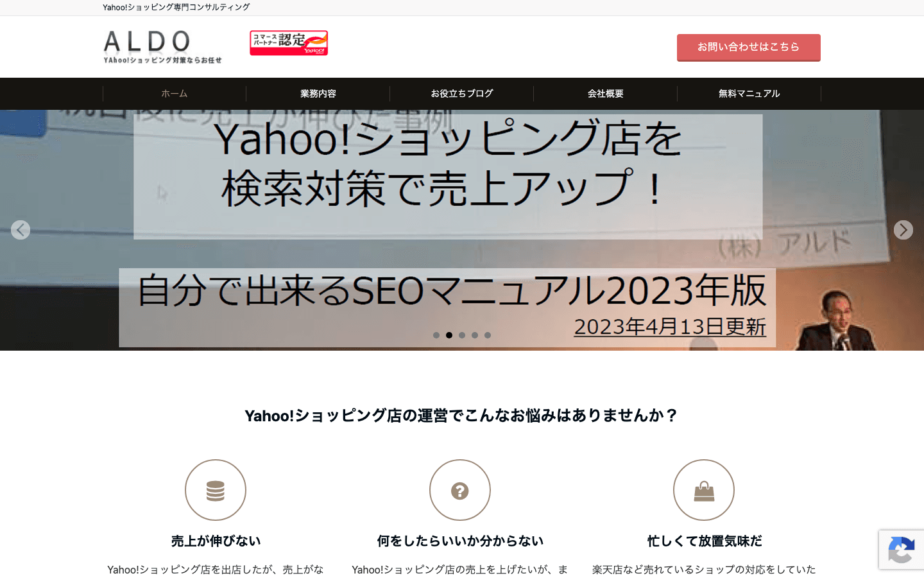Click the question mark icon circle
The height and width of the screenshot is (578, 924).
click(460, 490)
